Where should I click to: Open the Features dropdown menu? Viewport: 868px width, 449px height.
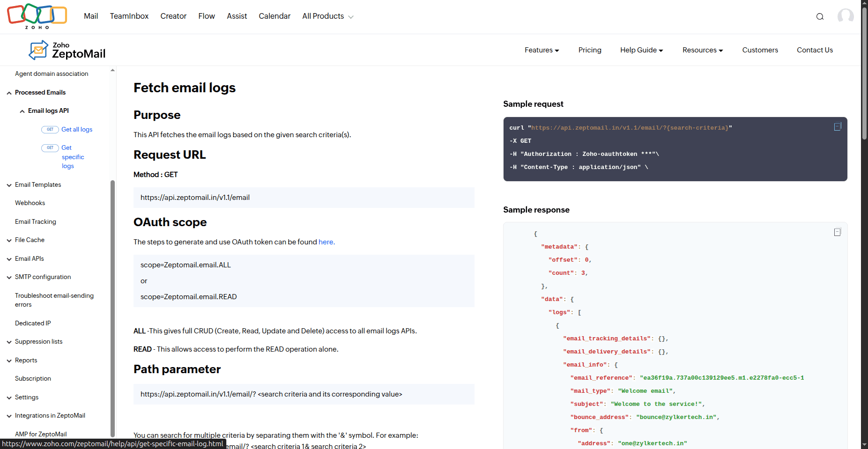[x=542, y=50]
